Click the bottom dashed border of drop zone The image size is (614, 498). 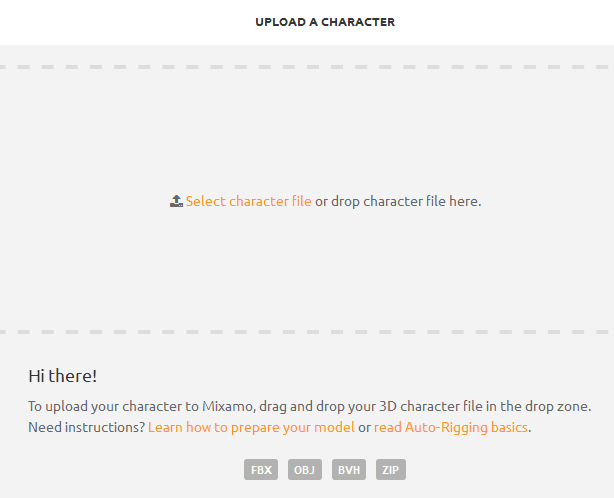[307, 332]
